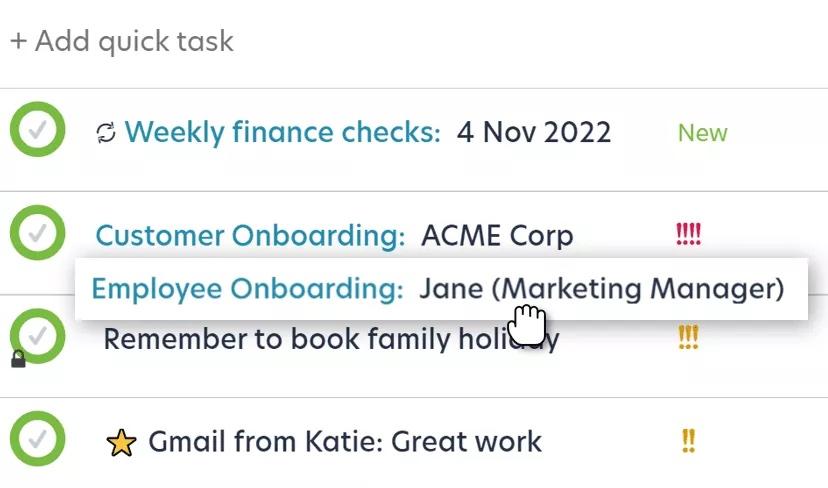Click the Employee Onboarding link in the floating row
Image resolution: width=828 pixels, height=488 pixels.
(247, 288)
